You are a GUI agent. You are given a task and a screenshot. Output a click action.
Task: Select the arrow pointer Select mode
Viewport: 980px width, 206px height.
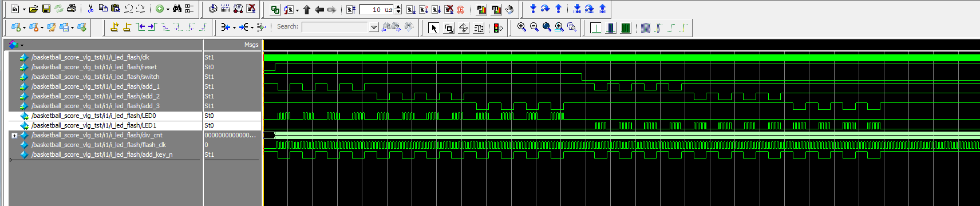[x=434, y=28]
